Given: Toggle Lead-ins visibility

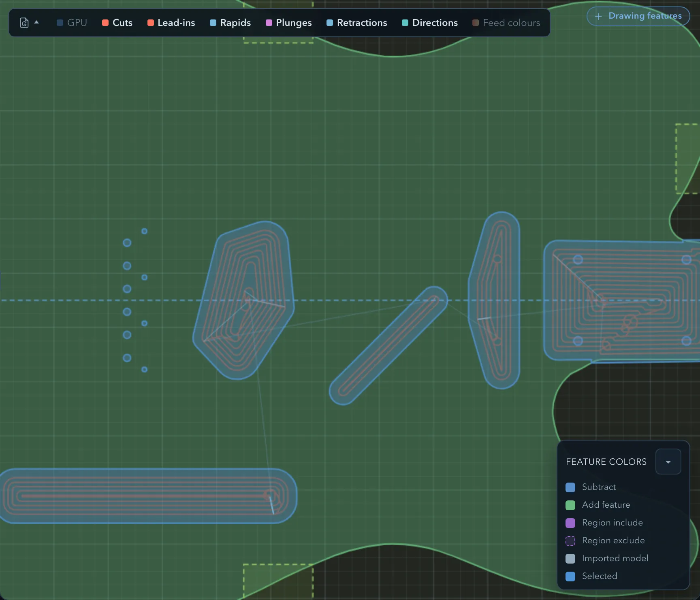Looking at the screenshot, I should 171,23.
